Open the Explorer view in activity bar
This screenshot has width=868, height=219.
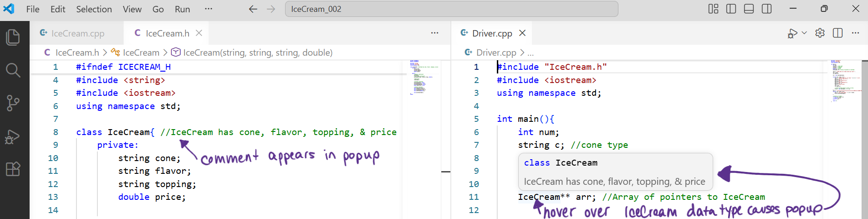[13, 37]
